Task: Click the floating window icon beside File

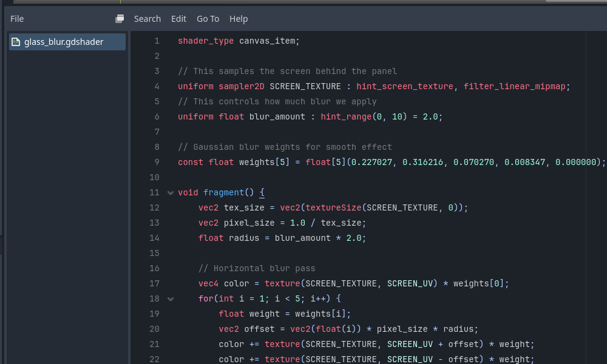Action: (x=120, y=19)
